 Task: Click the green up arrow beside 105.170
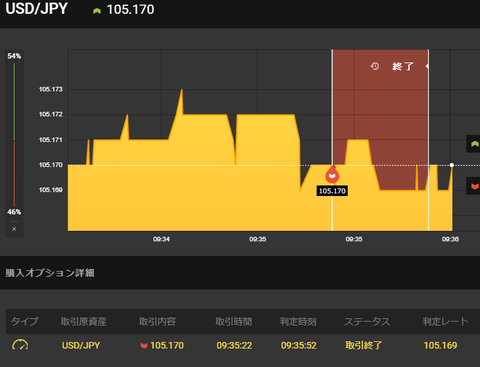(x=97, y=11)
